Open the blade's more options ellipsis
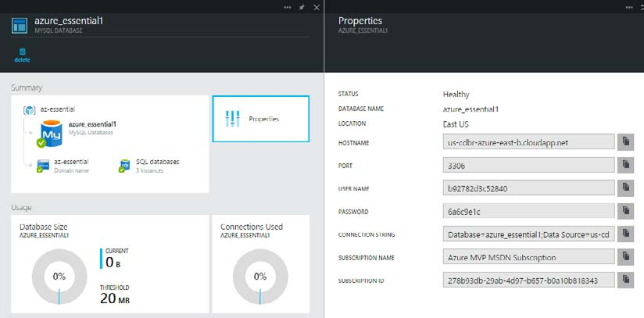 coord(288,6)
